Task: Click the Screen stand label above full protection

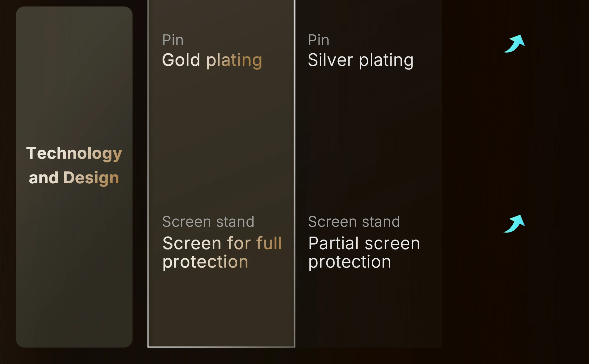Action: click(208, 222)
